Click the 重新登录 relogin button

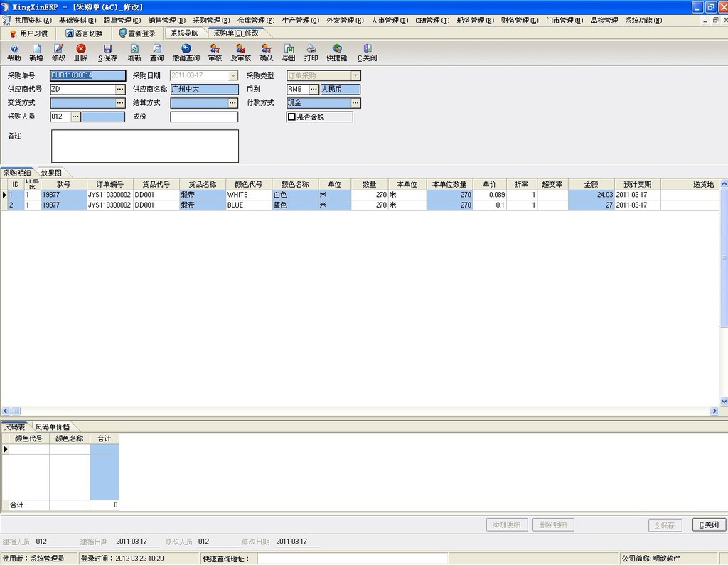click(137, 33)
